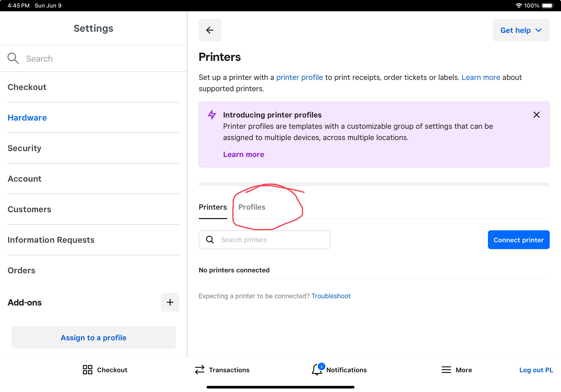The height and width of the screenshot is (392, 561).
Task: Open the purple Learn more link
Action: pyautogui.click(x=243, y=154)
